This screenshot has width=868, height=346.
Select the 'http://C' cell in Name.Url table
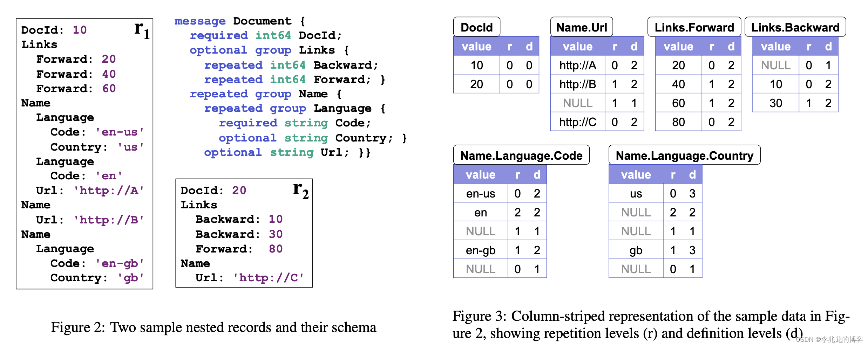pos(578,122)
